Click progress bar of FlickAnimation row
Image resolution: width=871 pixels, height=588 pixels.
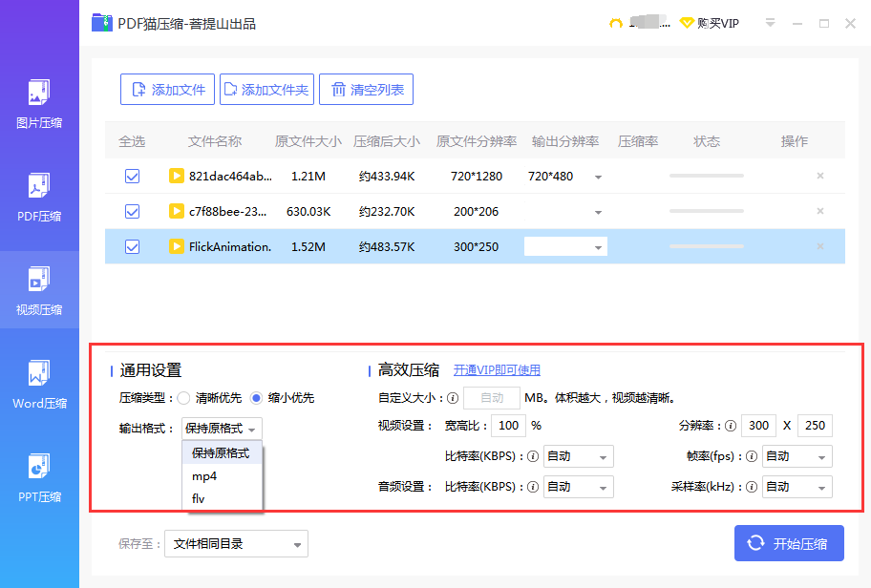706,246
